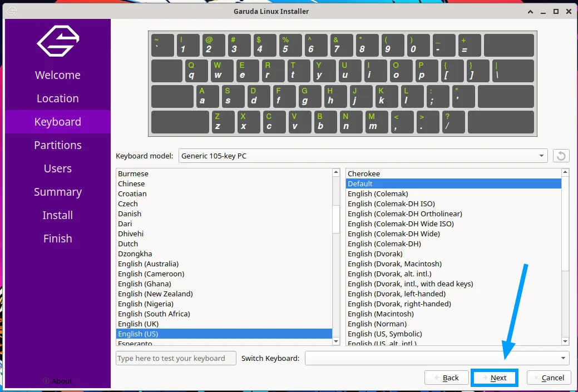Viewport: 578px width, 392px height.
Task: Go to the Users step
Action: pos(58,168)
